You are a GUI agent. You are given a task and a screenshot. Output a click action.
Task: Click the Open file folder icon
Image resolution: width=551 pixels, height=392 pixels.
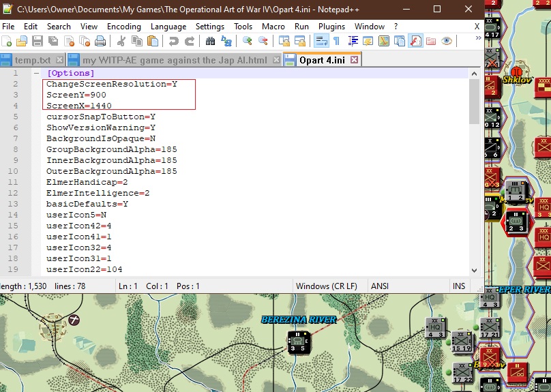point(22,41)
